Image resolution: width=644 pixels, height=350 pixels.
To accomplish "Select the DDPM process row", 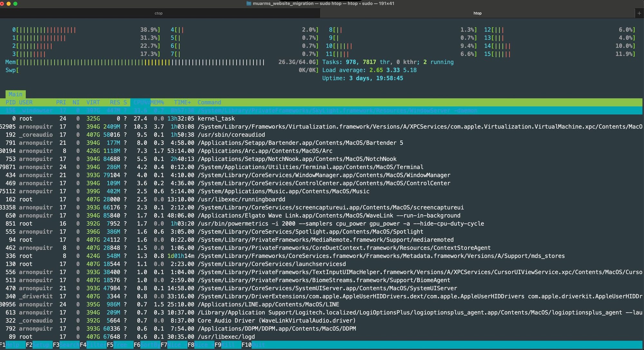I will 321,328.
